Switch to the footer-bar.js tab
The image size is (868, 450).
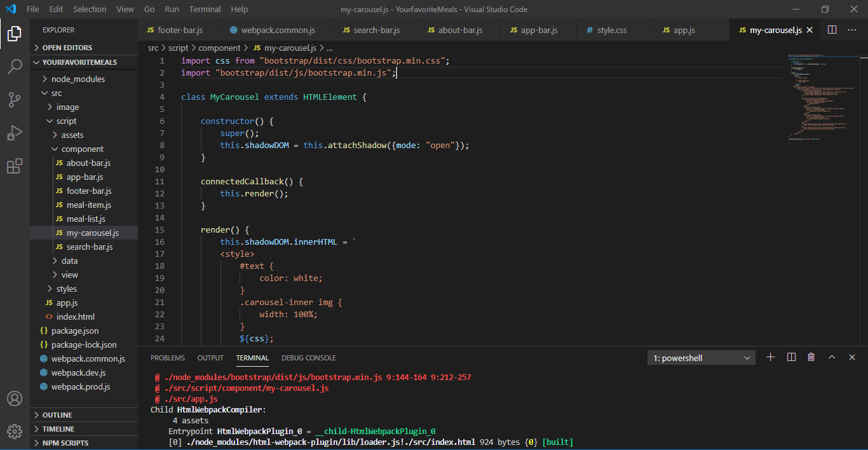(180, 30)
